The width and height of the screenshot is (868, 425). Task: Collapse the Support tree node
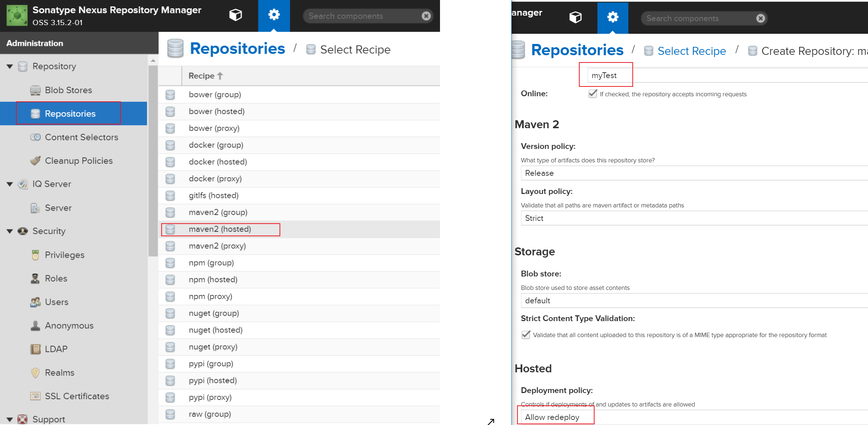click(10, 420)
